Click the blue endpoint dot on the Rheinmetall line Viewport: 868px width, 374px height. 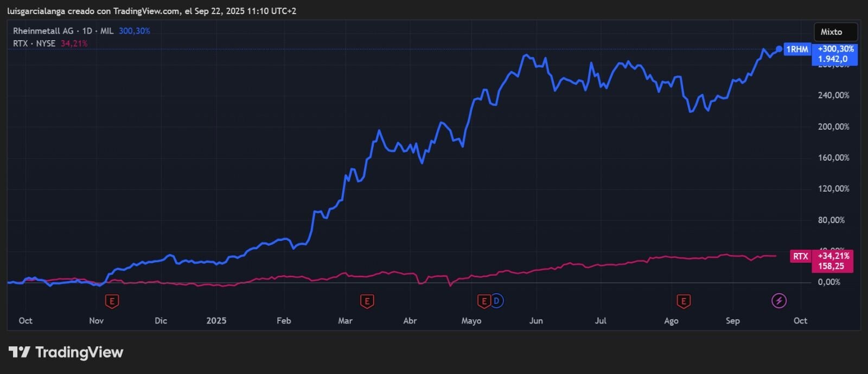(779, 49)
